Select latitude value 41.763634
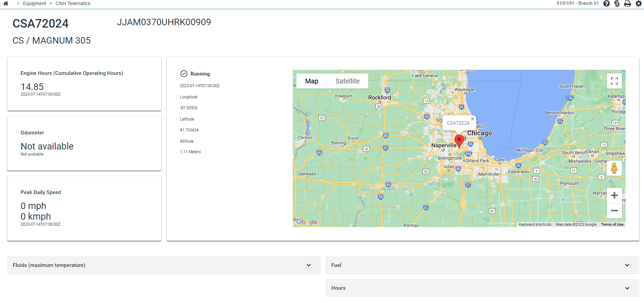The width and height of the screenshot is (644, 303). pyautogui.click(x=189, y=130)
